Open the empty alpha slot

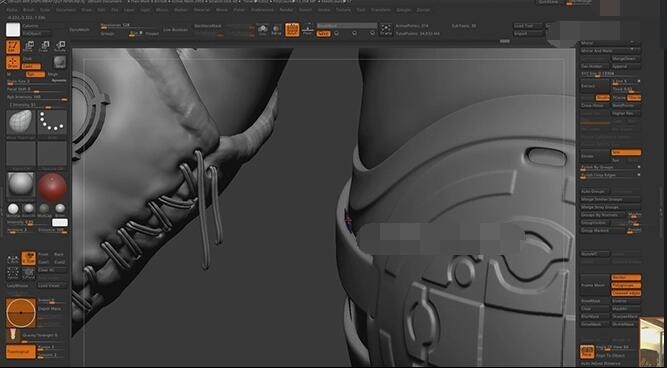(x=21, y=154)
